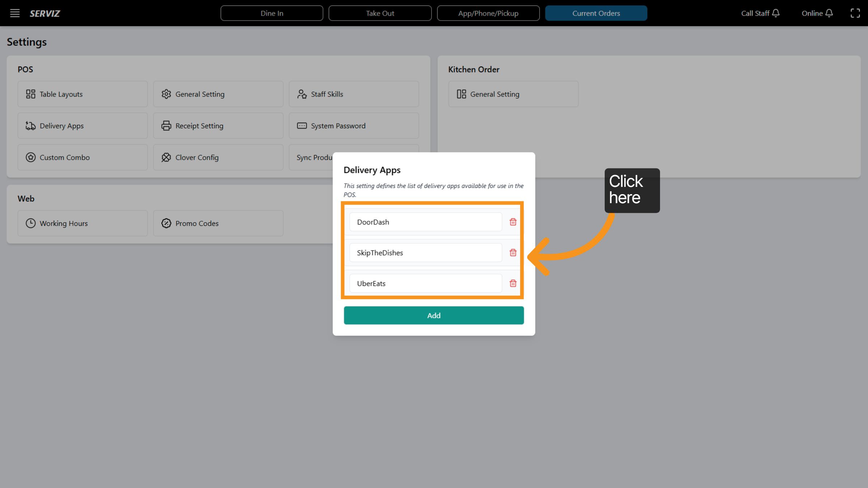The width and height of the screenshot is (868, 488).
Task: Select the App/Phone/Pickup tab
Action: [x=488, y=13]
